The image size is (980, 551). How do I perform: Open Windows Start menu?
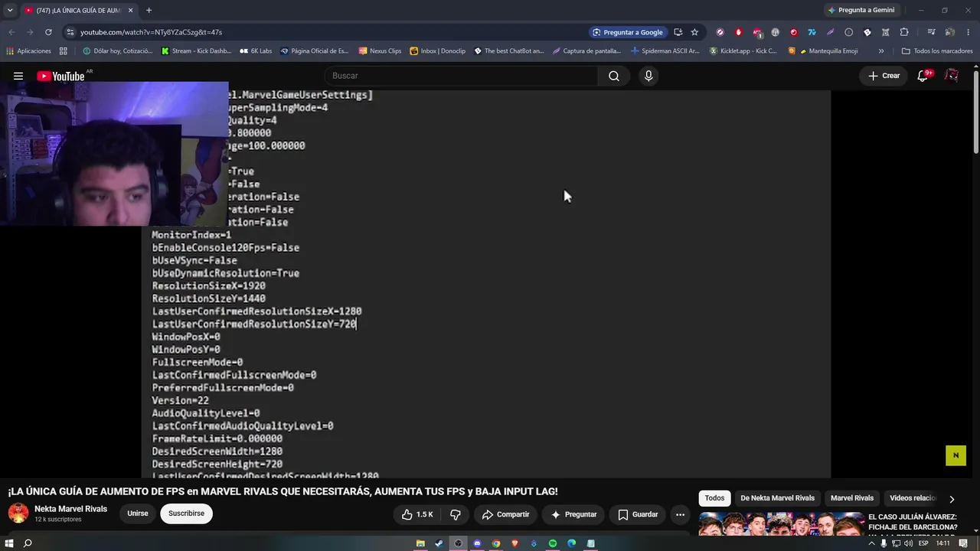pyautogui.click(x=8, y=543)
